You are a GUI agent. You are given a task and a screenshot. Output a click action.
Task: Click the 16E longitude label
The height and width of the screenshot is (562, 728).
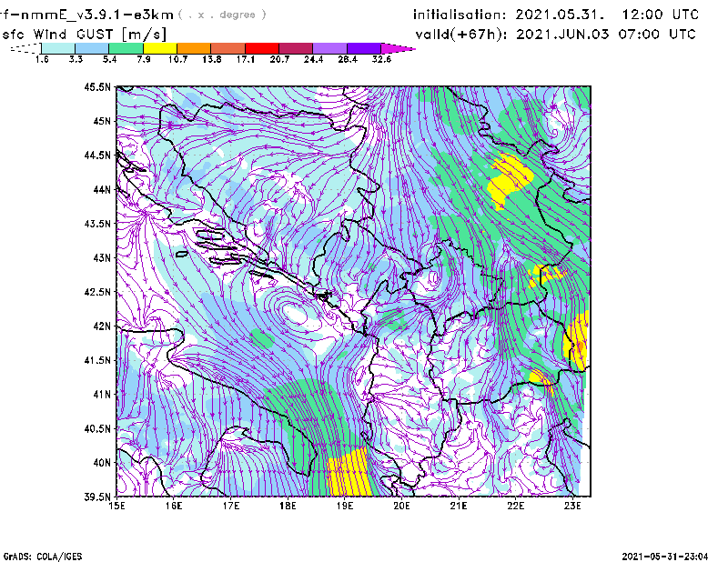174,506
